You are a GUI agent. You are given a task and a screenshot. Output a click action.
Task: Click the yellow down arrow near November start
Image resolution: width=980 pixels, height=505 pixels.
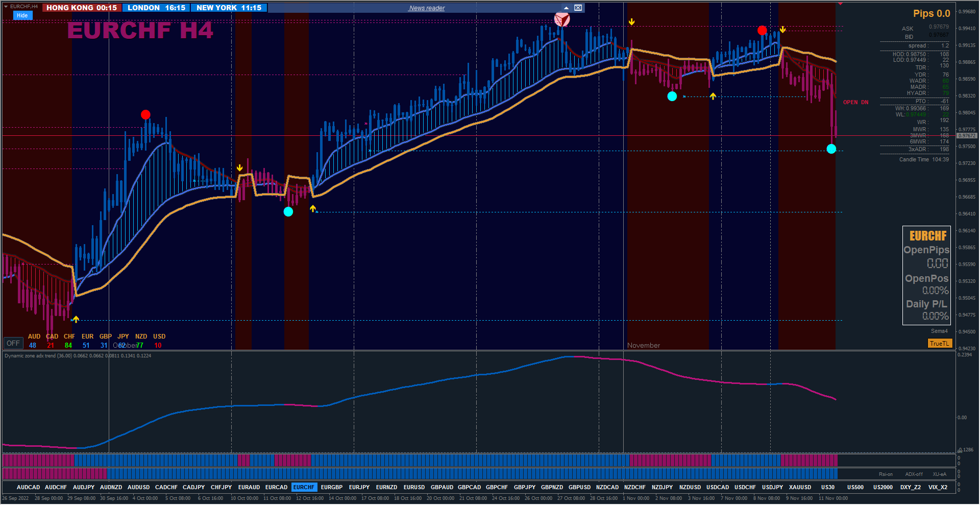point(632,22)
